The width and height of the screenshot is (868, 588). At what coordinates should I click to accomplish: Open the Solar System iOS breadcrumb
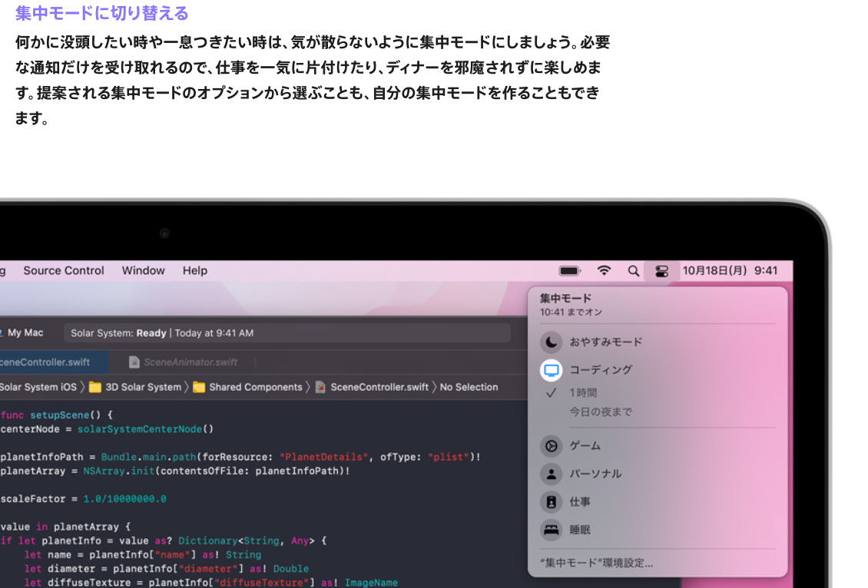coord(38,387)
